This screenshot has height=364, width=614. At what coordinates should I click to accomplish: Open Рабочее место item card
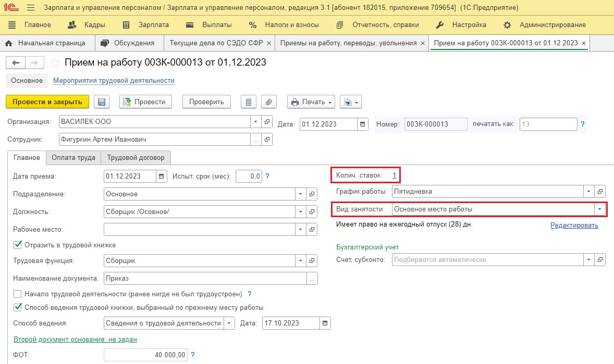click(x=312, y=229)
